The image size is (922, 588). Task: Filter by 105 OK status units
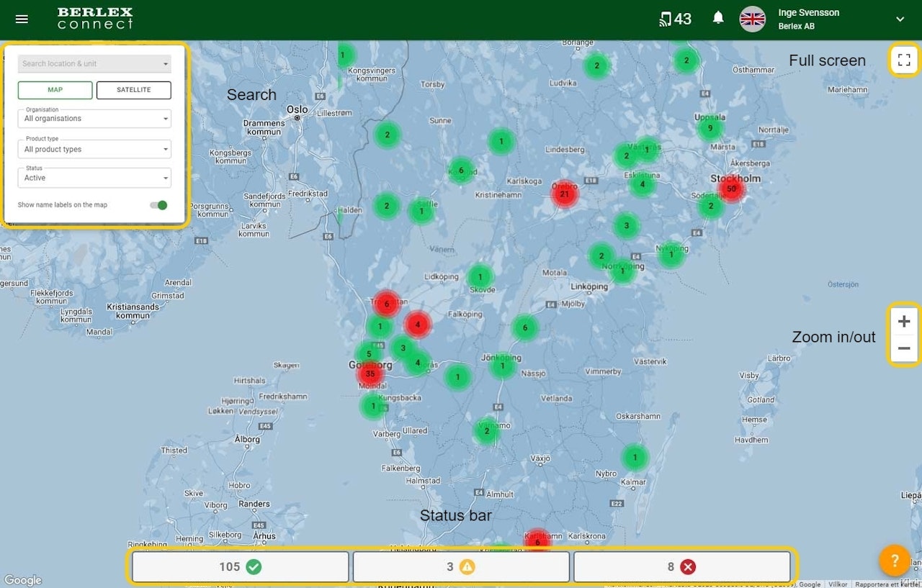point(240,567)
